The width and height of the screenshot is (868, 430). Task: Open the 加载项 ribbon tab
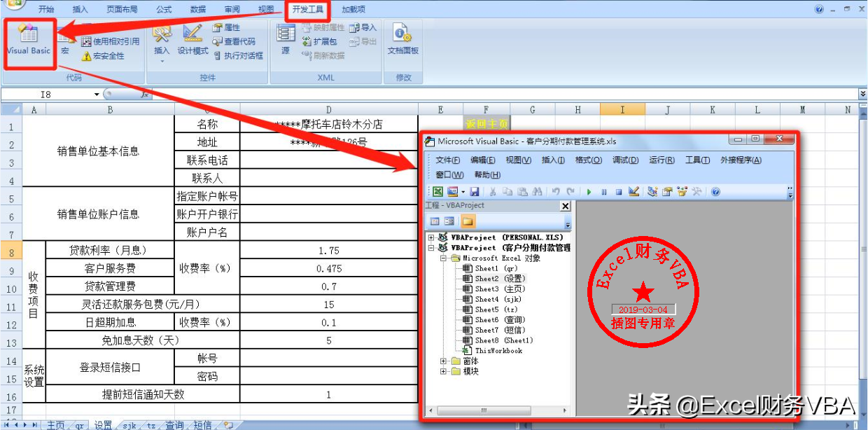(353, 9)
